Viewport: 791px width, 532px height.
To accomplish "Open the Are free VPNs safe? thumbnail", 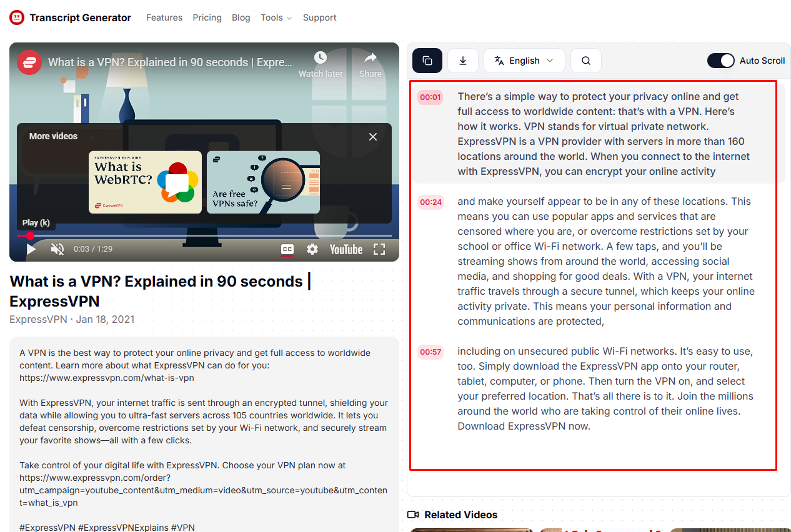I will 263,182.
